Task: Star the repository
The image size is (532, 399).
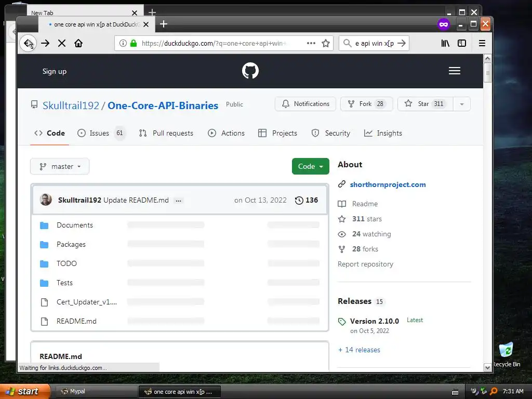Action: 425,104
